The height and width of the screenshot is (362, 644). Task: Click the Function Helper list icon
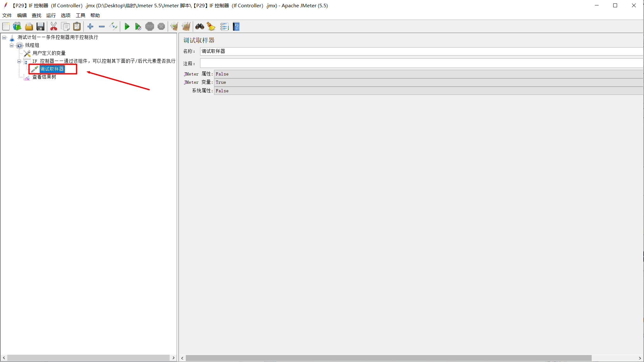point(224,27)
